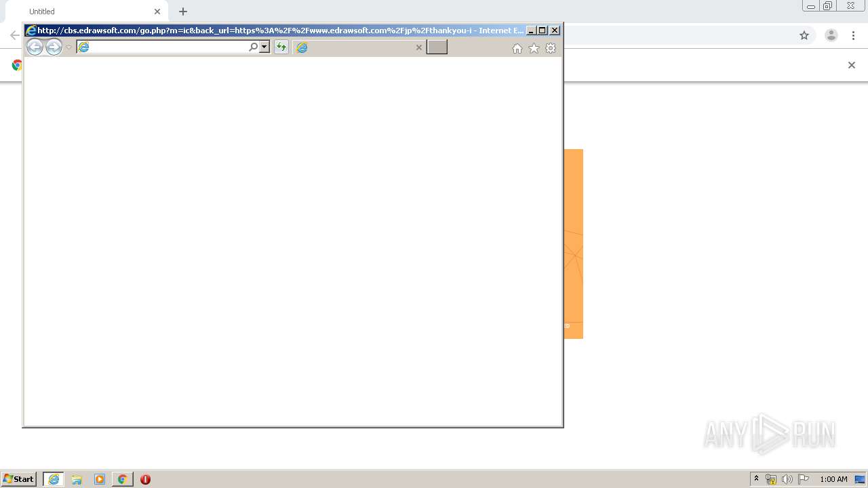This screenshot has width=868, height=488.
Task: Bookmark this page with Chrome star
Action: 804,35
